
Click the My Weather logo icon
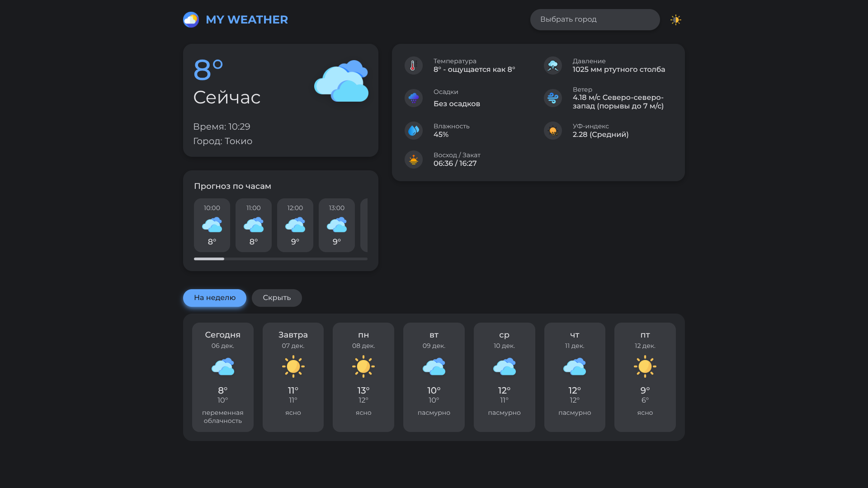(191, 19)
